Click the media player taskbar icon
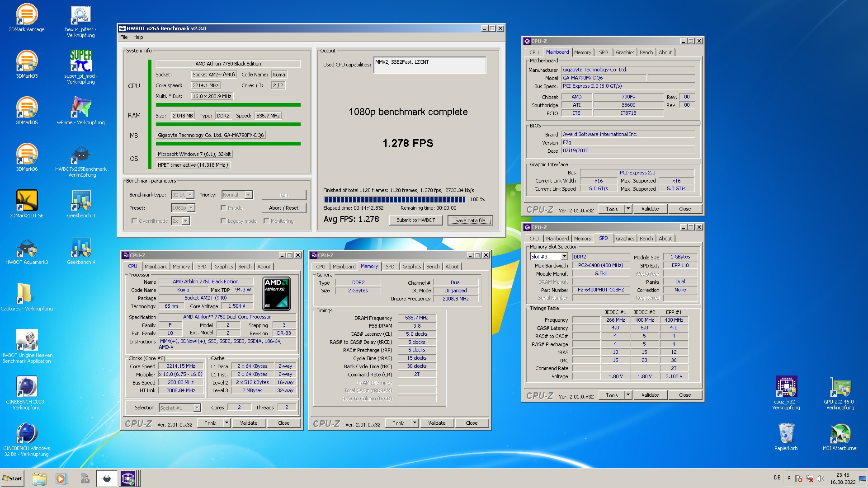Image resolution: width=868 pixels, height=488 pixels. coord(61,479)
